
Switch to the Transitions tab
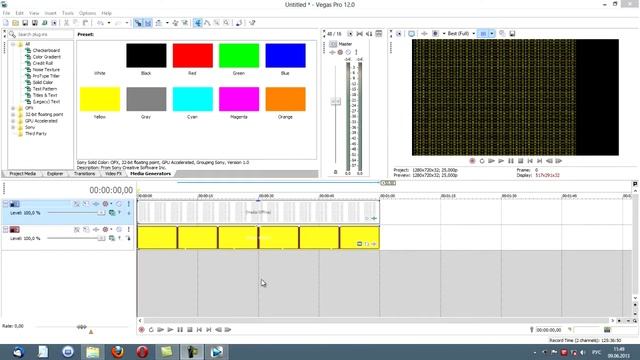(x=84, y=174)
